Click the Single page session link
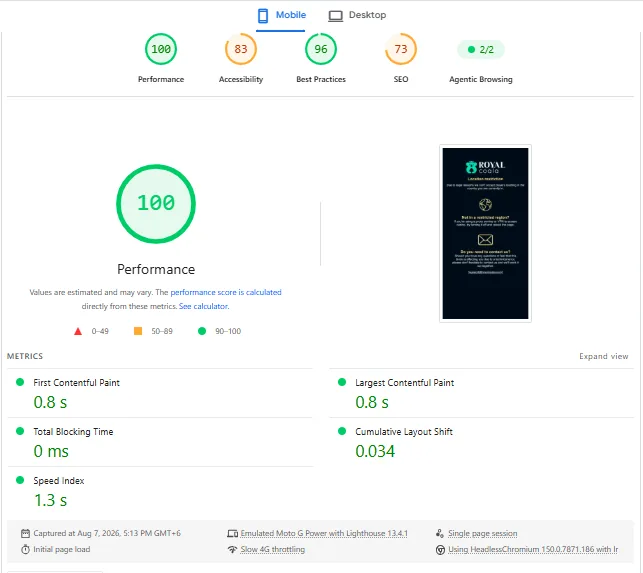Viewport: 643px width, 573px height. tap(482, 533)
